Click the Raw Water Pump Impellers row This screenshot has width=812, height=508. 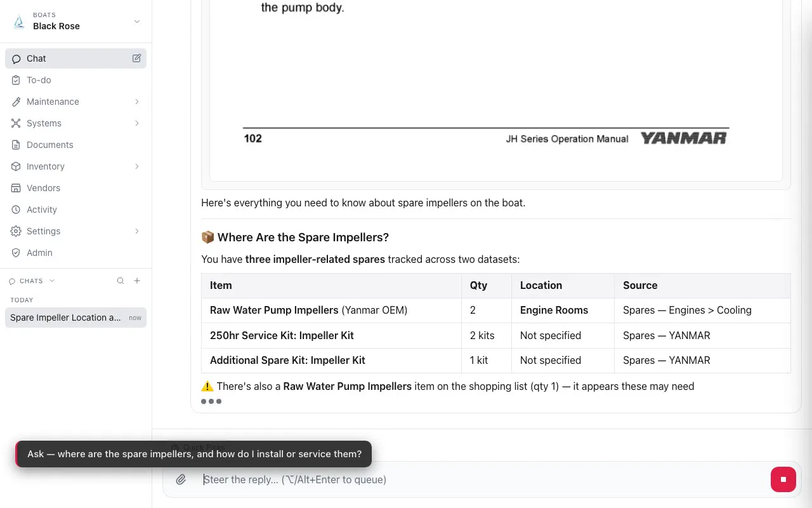click(x=496, y=311)
